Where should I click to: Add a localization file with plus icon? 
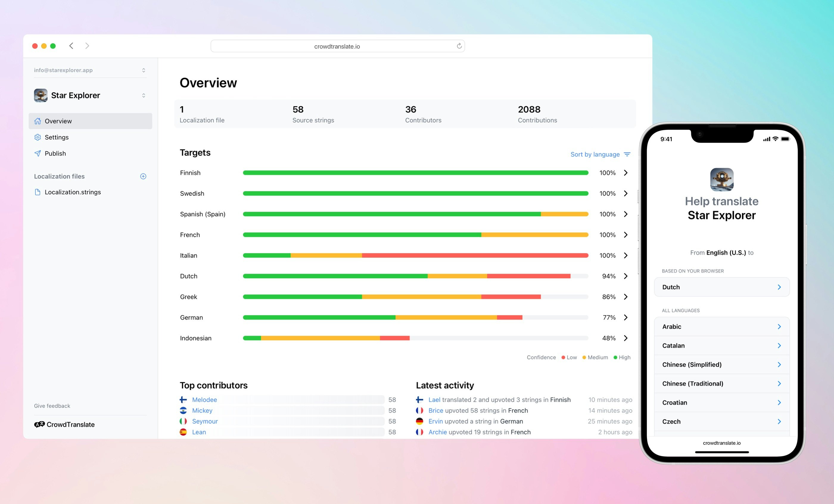click(143, 176)
